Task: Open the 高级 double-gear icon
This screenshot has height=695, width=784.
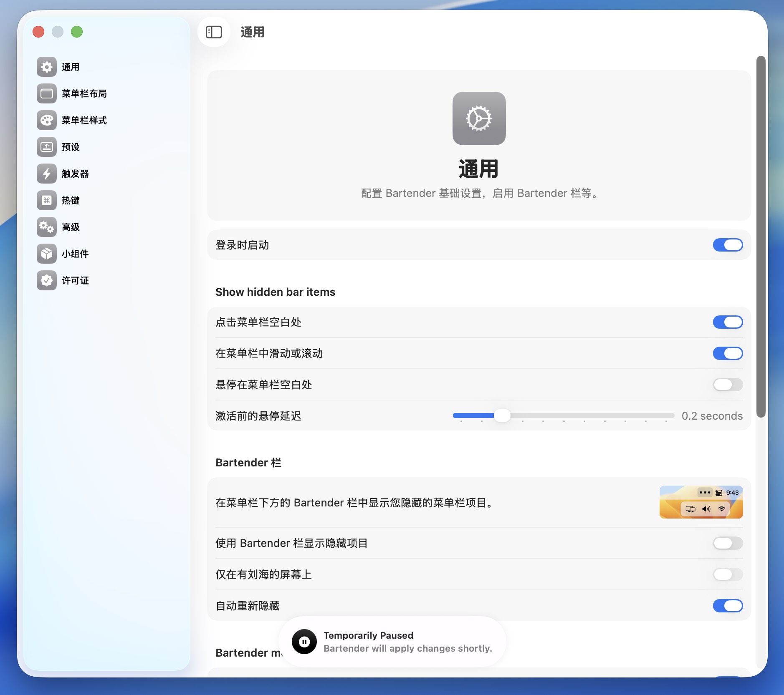Action: 47,227
